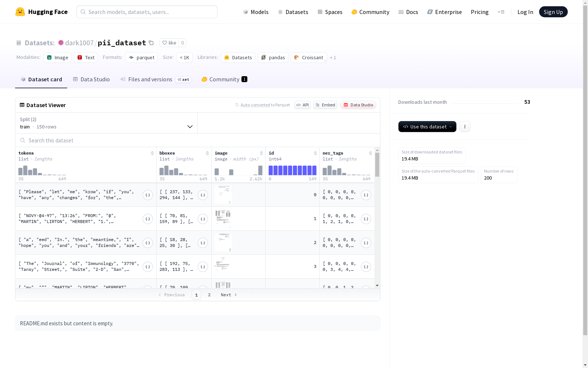This screenshot has height=368, width=588.
Task: Copy dataset name with the copy icon
Action: click(x=151, y=43)
